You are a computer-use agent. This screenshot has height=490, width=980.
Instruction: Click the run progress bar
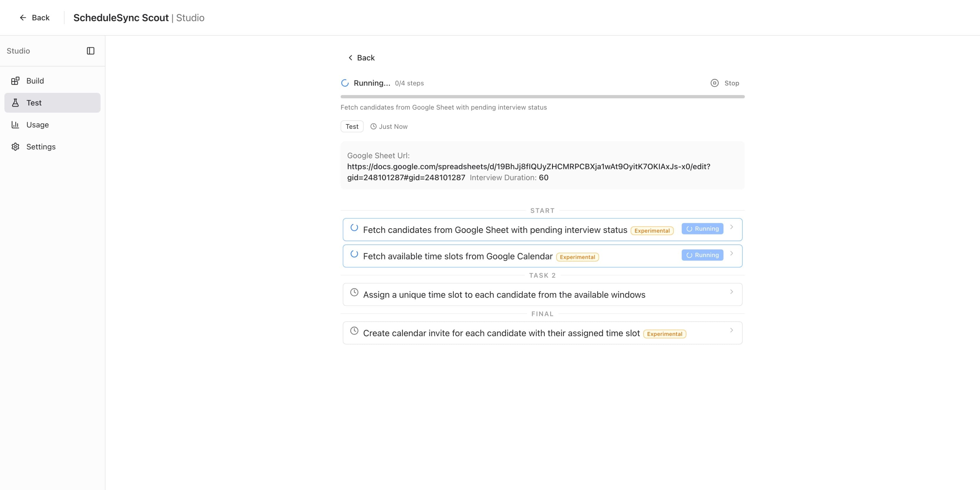[542, 97]
